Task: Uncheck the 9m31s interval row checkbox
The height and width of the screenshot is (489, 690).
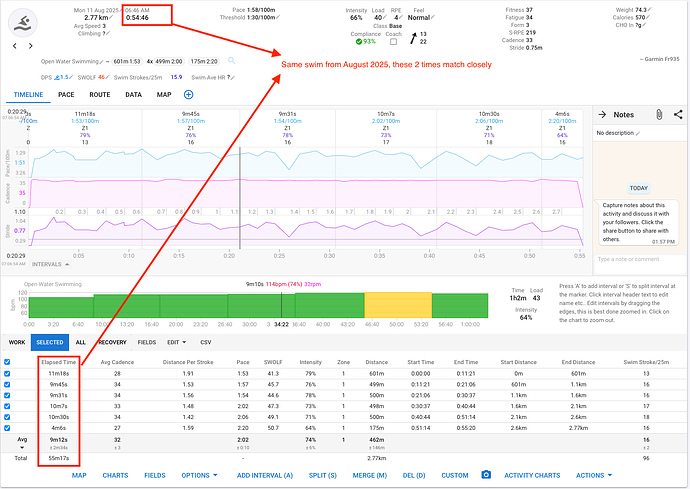Action: (x=7, y=395)
